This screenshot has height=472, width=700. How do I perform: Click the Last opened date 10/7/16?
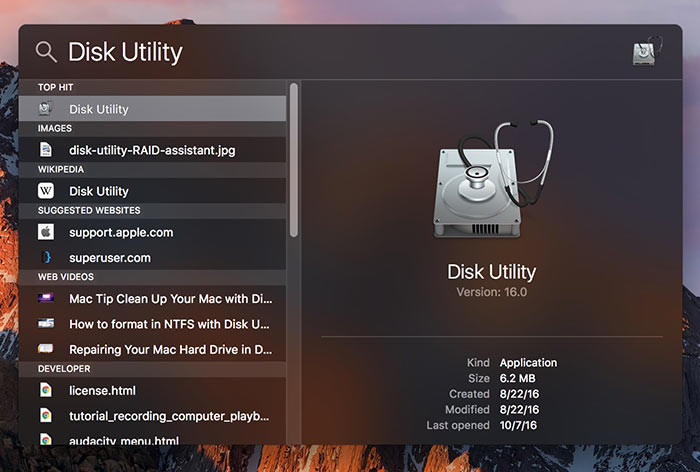coord(518,425)
